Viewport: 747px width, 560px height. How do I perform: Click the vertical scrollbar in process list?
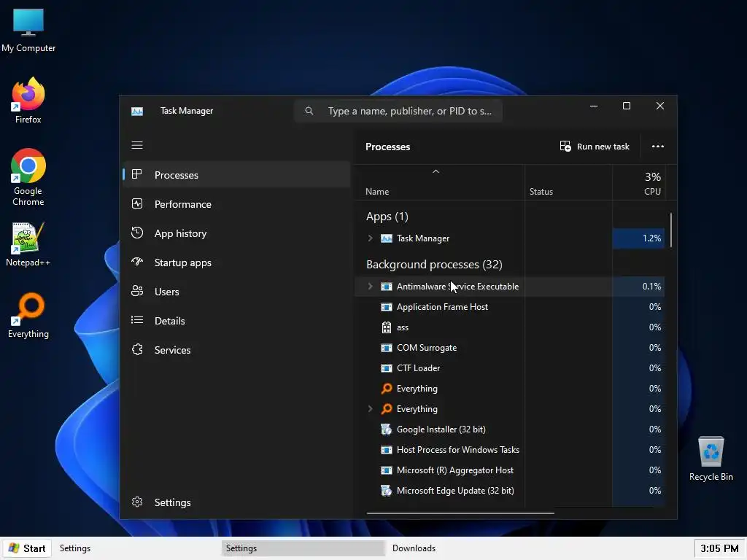671,230
